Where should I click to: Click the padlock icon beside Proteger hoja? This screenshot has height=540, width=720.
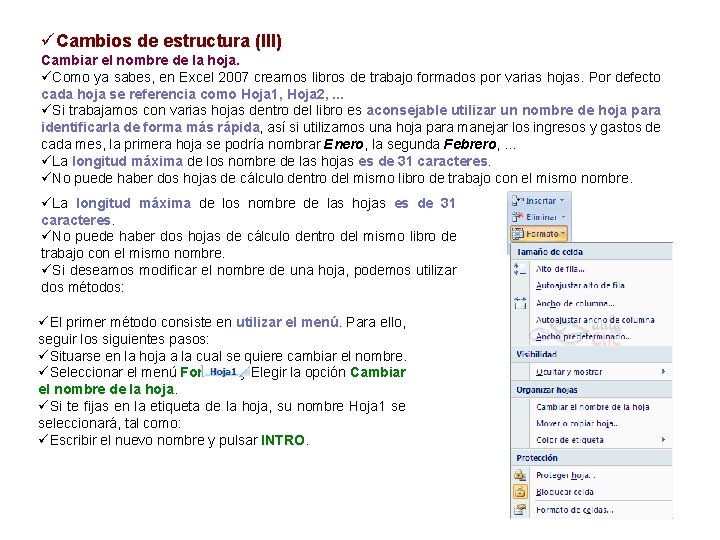[520, 475]
